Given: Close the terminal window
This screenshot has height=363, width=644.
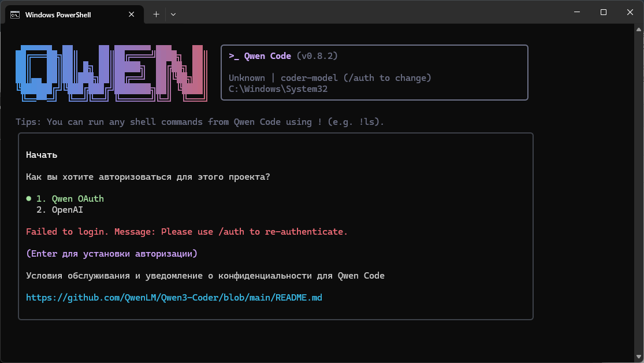Looking at the screenshot, I should [630, 12].
